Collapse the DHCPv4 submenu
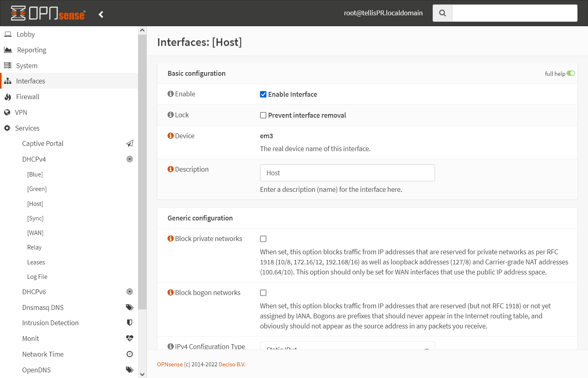Image resolution: width=588 pixels, height=378 pixels. click(34, 159)
